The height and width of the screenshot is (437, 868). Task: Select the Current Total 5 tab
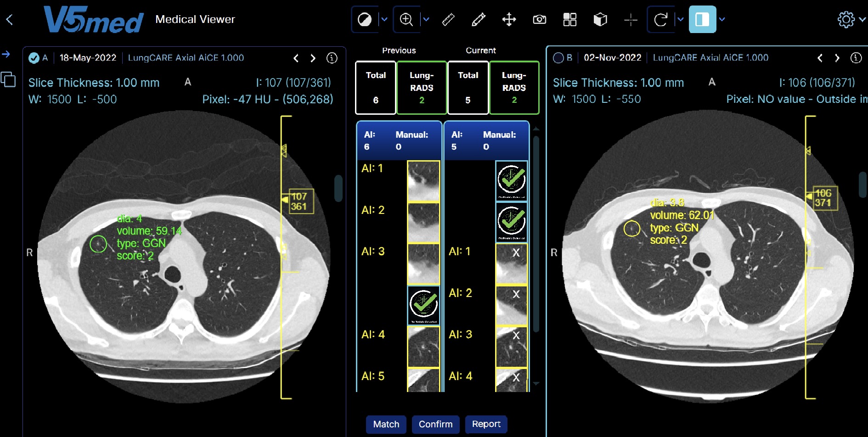(x=468, y=87)
